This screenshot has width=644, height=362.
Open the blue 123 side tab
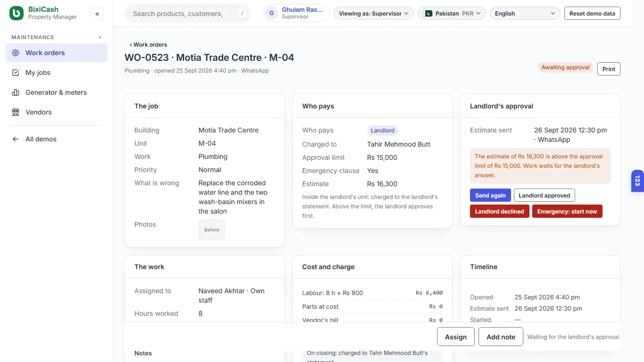click(637, 181)
